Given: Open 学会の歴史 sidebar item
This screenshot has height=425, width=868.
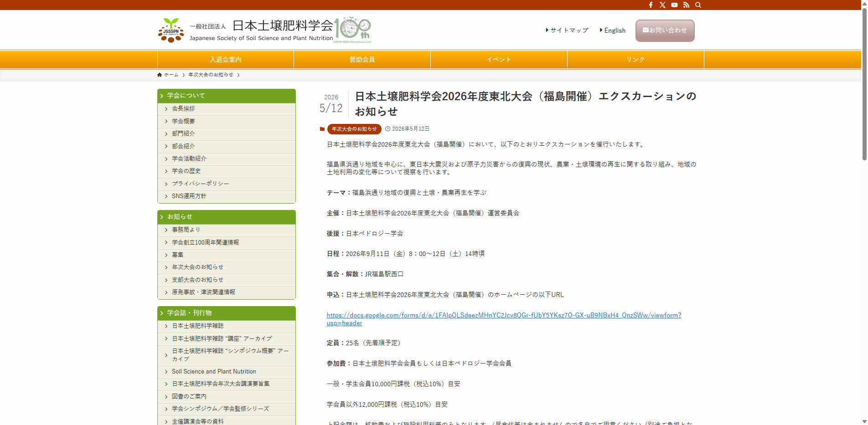Looking at the screenshot, I should [x=227, y=171].
